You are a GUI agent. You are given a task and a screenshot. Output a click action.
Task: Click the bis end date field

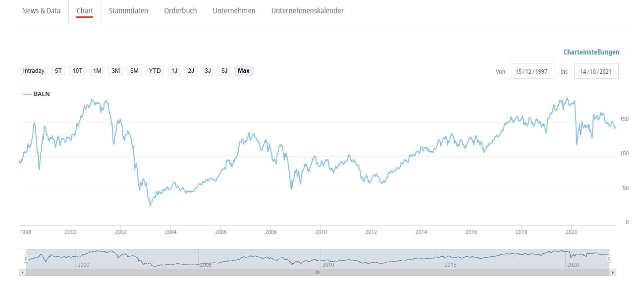596,71
